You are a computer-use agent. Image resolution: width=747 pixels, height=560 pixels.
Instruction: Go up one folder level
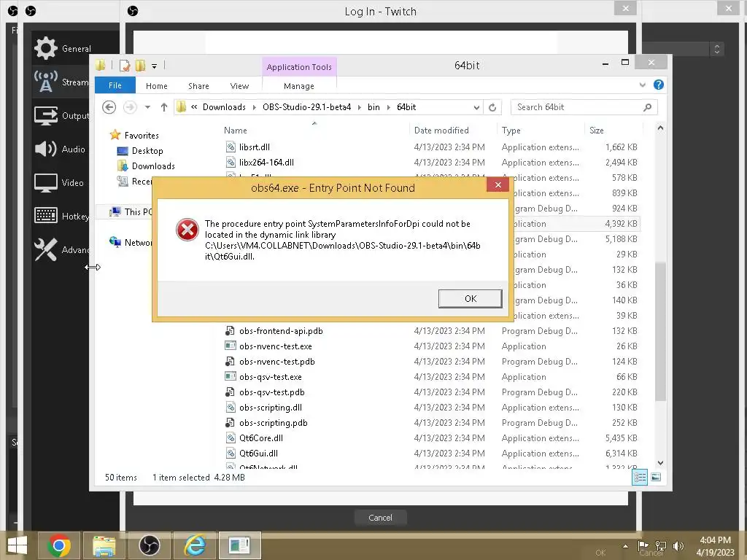164,107
